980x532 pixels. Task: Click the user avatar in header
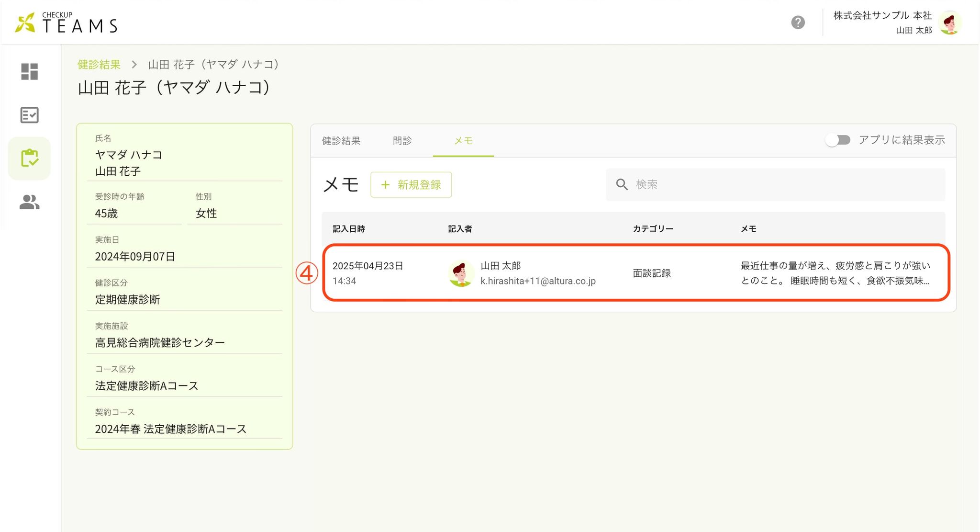coord(950,23)
